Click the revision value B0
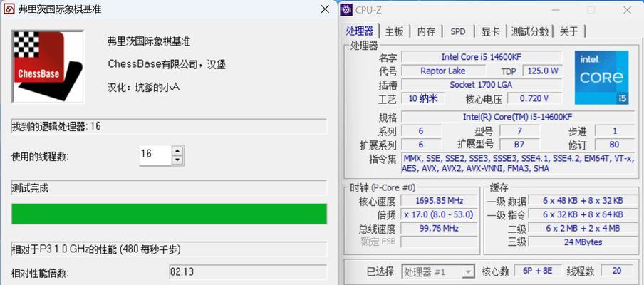Screen dimensions: 644x285 tap(614, 144)
